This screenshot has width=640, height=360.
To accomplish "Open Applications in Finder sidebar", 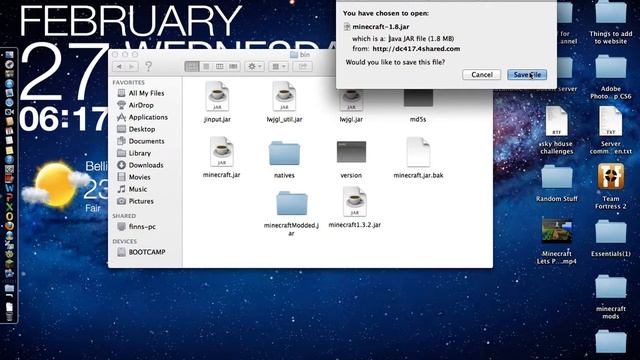I will point(142,117).
